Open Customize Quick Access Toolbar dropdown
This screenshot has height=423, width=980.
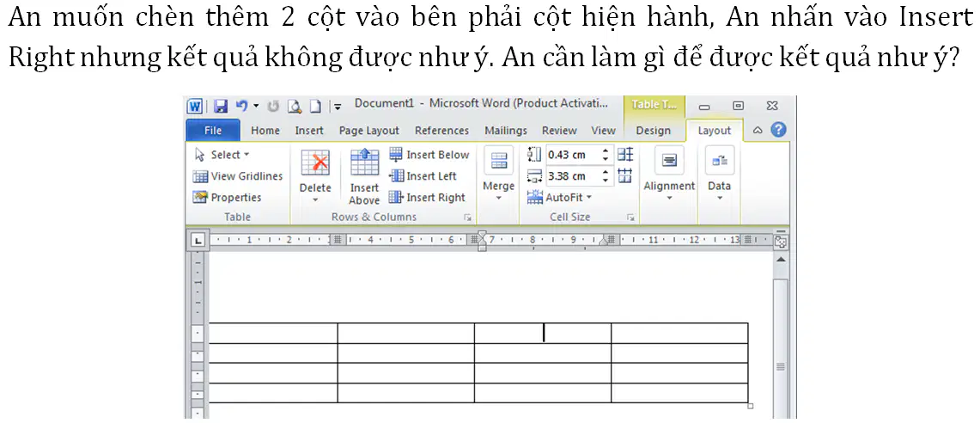coord(338,107)
